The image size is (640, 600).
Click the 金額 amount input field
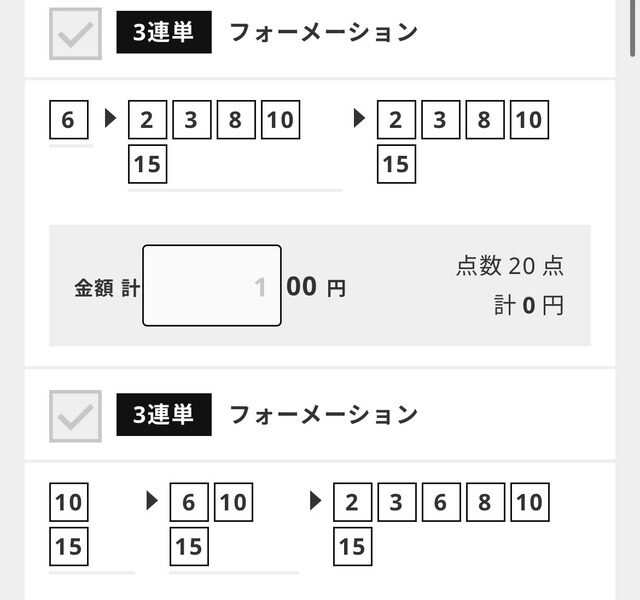tap(212, 285)
